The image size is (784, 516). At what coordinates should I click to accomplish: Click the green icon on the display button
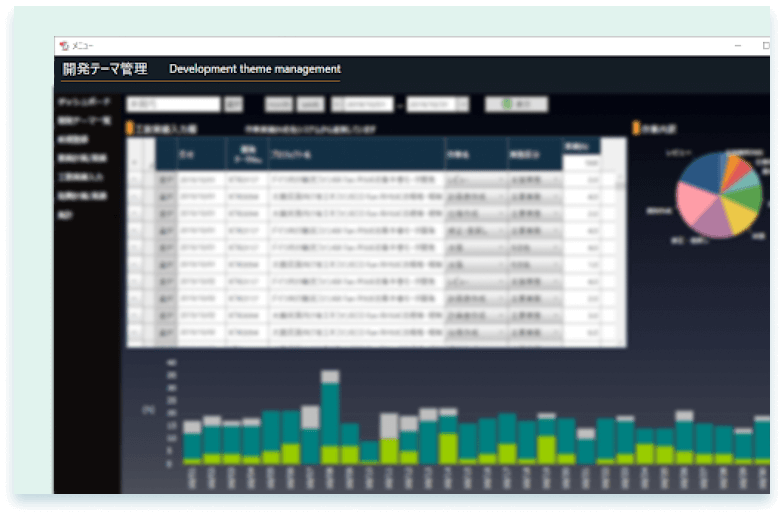click(507, 104)
